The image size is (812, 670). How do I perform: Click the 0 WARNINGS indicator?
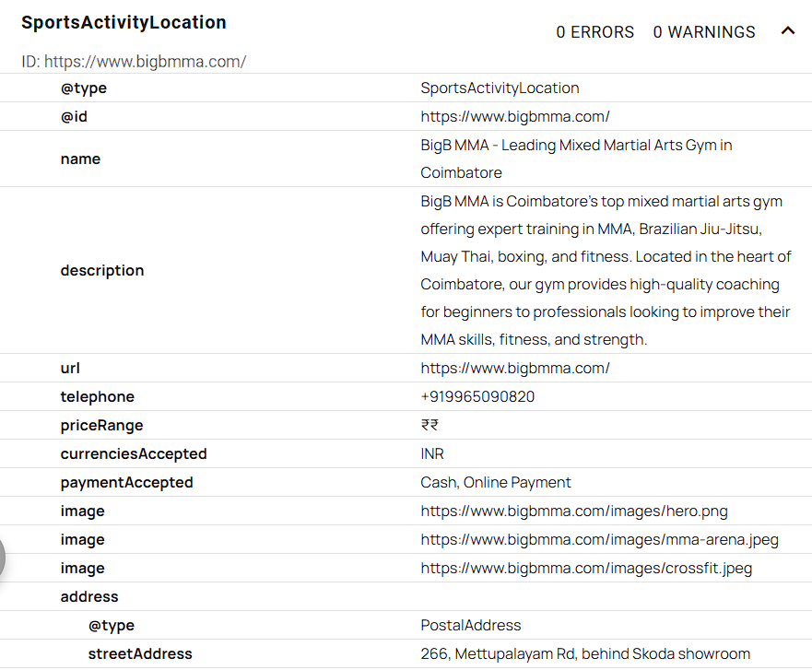point(703,31)
